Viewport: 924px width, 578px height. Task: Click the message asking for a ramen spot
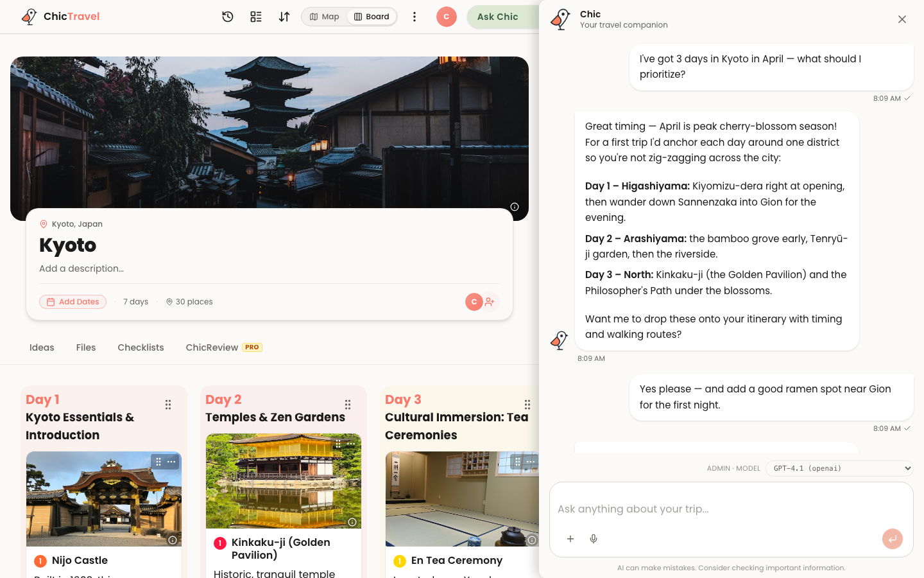771,397
